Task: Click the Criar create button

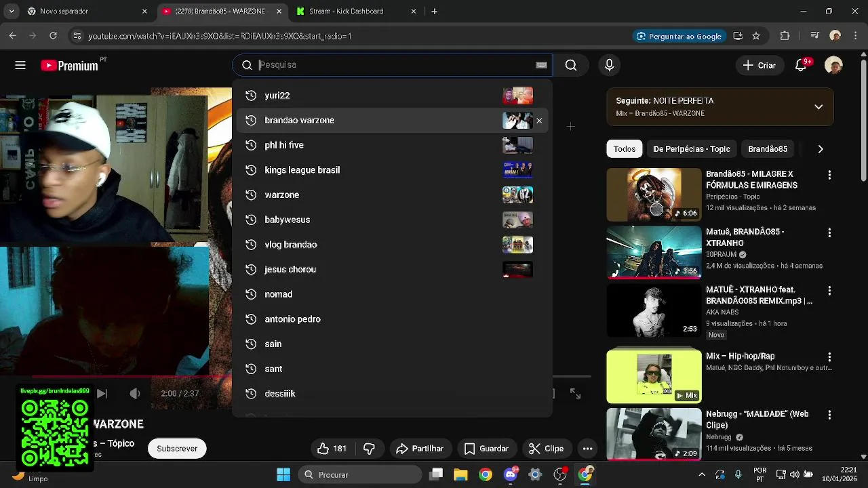Action: (x=759, y=65)
